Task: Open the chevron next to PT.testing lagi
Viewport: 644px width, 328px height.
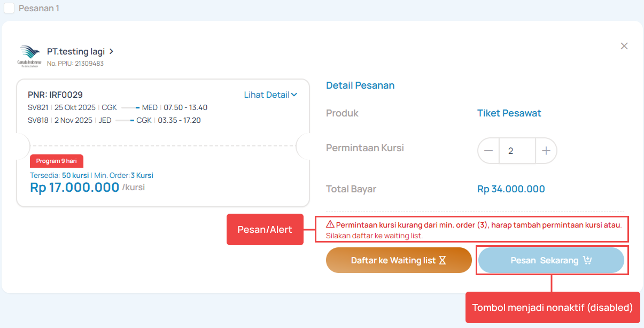Action: point(111,52)
